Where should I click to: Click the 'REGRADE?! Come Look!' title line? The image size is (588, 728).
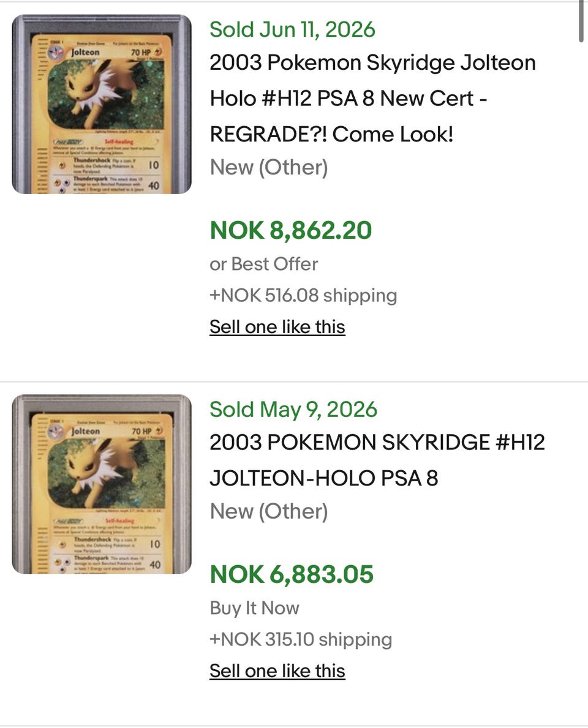pyautogui.click(x=331, y=135)
